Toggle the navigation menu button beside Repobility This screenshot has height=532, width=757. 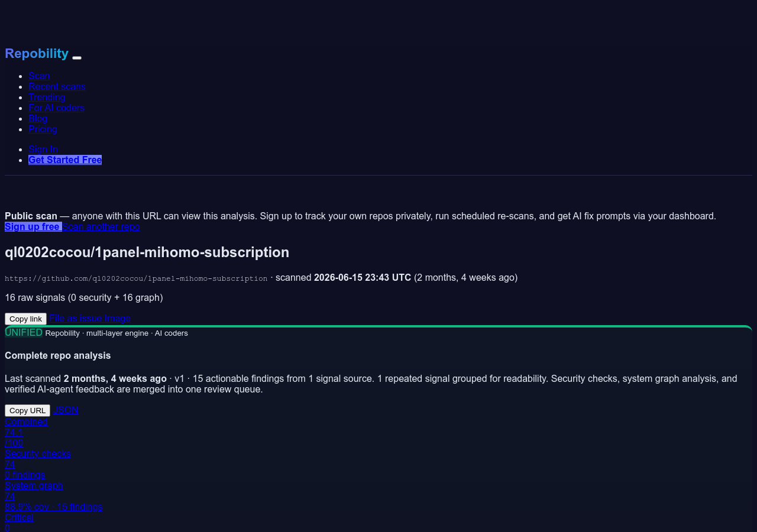[x=77, y=57]
